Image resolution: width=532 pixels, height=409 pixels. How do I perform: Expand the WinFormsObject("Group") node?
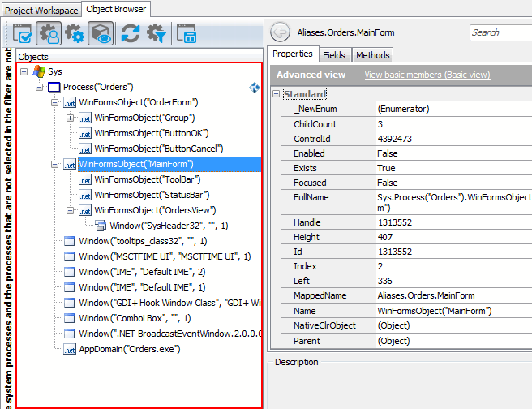70,118
